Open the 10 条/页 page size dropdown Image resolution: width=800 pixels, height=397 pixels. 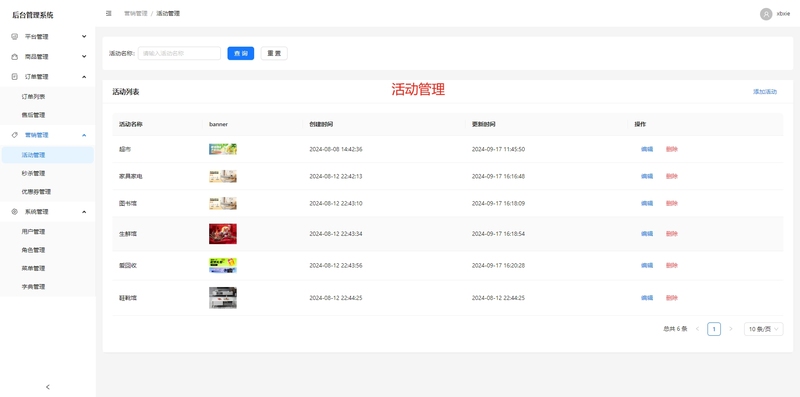pyautogui.click(x=763, y=329)
